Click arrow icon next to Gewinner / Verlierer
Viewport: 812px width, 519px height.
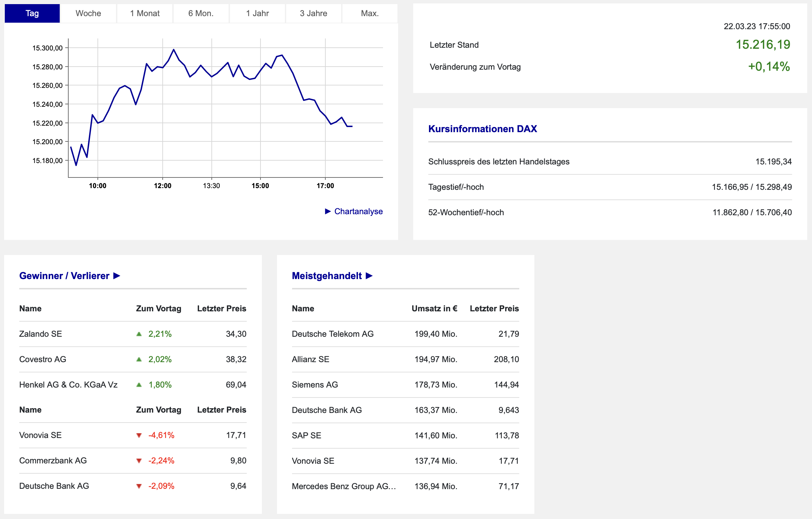(x=117, y=276)
